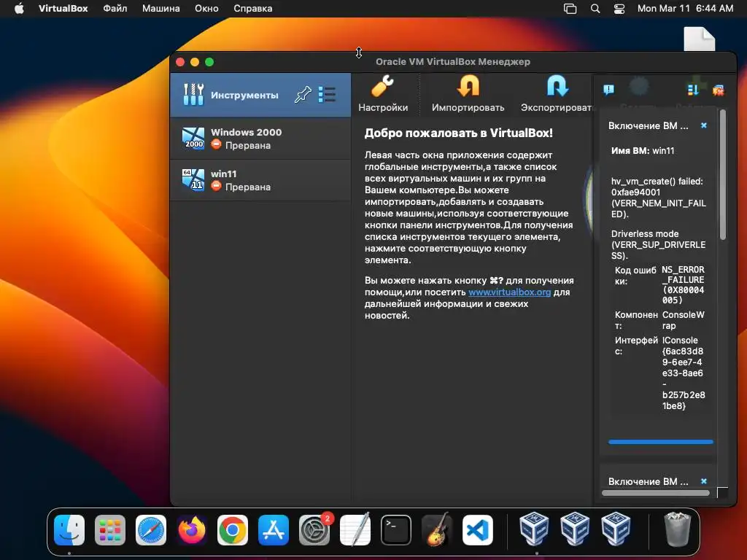Screen dimensions: 747x560
Task: Open the Окно menu
Action: click(206, 9)
